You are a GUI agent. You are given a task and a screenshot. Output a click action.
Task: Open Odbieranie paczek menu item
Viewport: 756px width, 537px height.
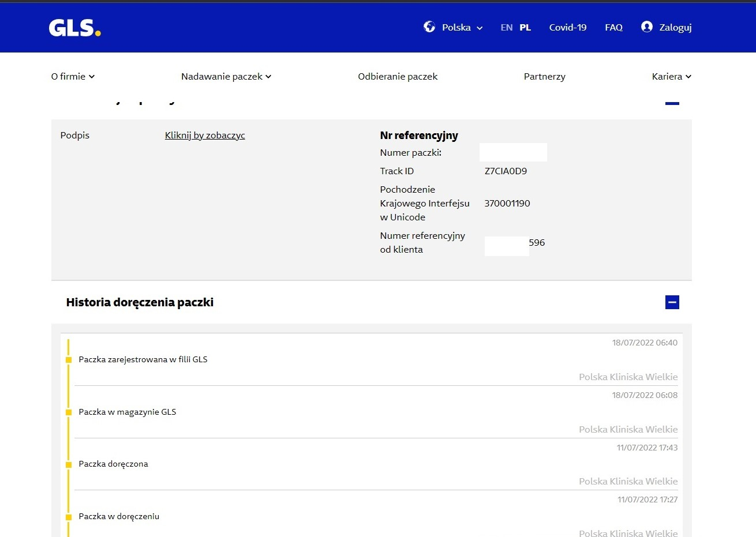click(398, 76)
